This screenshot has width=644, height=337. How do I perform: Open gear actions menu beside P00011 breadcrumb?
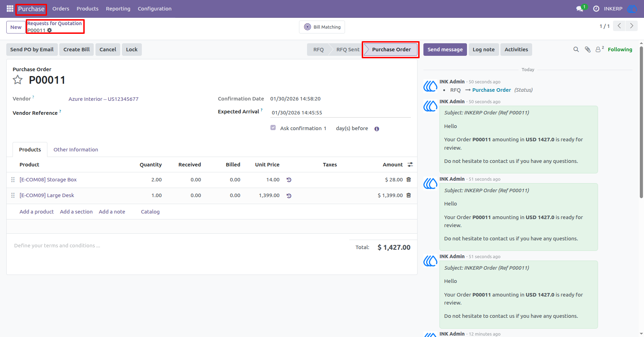pos(49,30)
